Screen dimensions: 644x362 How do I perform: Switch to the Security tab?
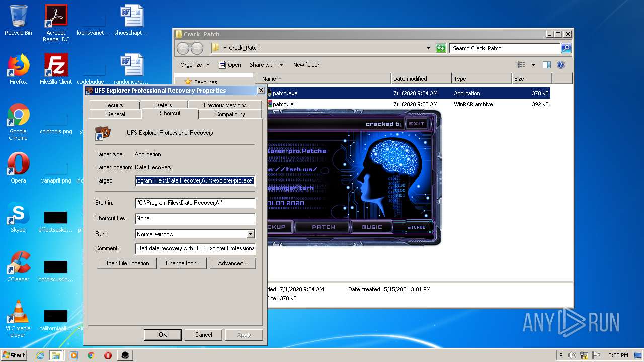point(114,105)
